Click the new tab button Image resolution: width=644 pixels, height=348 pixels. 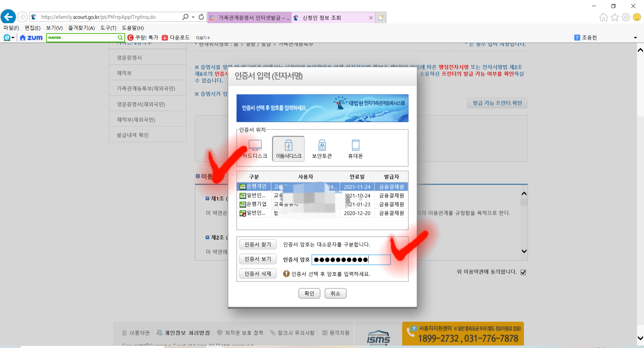click(381, 18)
